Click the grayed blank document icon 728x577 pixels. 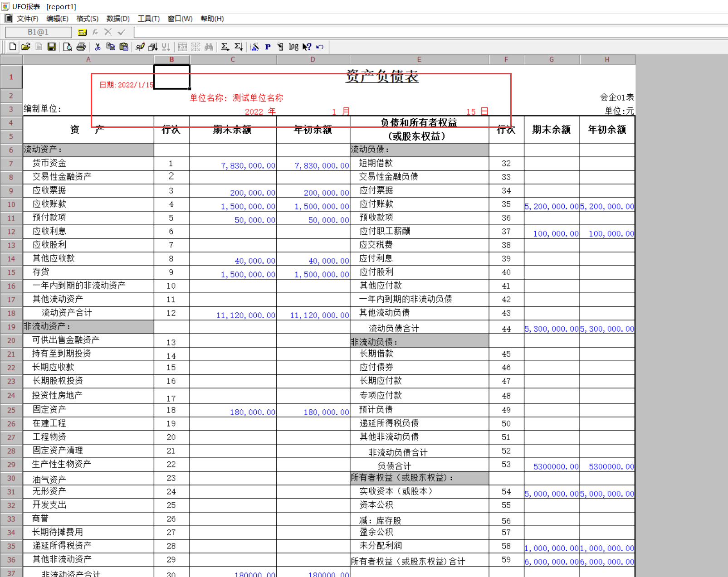(x=39, y=47)
